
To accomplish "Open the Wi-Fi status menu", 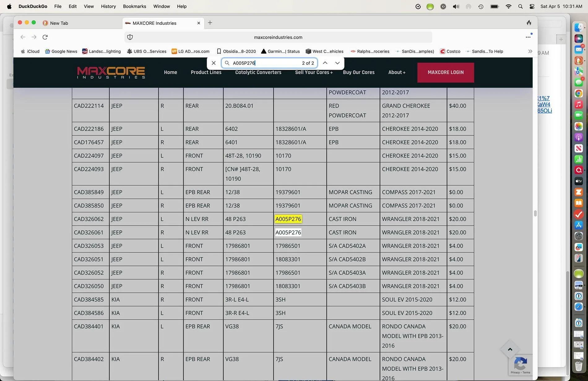I will click(x=508, y=7).
